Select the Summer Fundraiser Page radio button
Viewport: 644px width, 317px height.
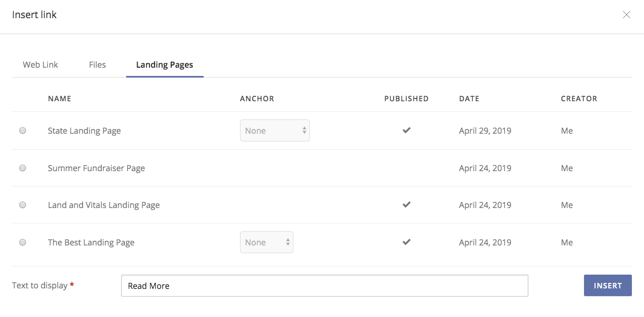coord(23,168)
